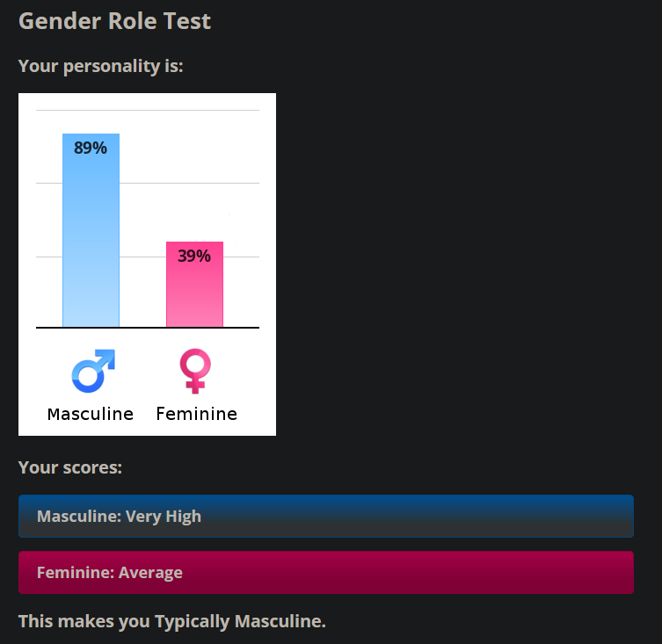This screenshot has height=644, width=662.
Task: Click the Typically Masculine result text
Action: [x=240, y=621]
